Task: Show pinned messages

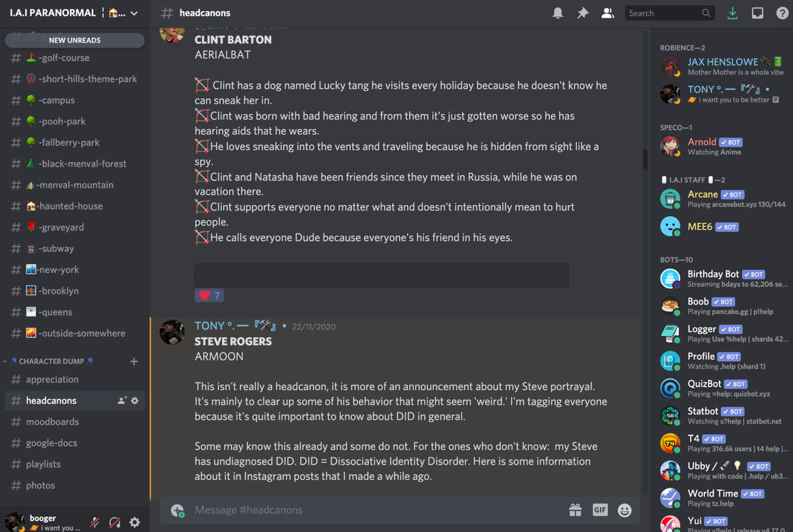Action: tap(583, 13)
